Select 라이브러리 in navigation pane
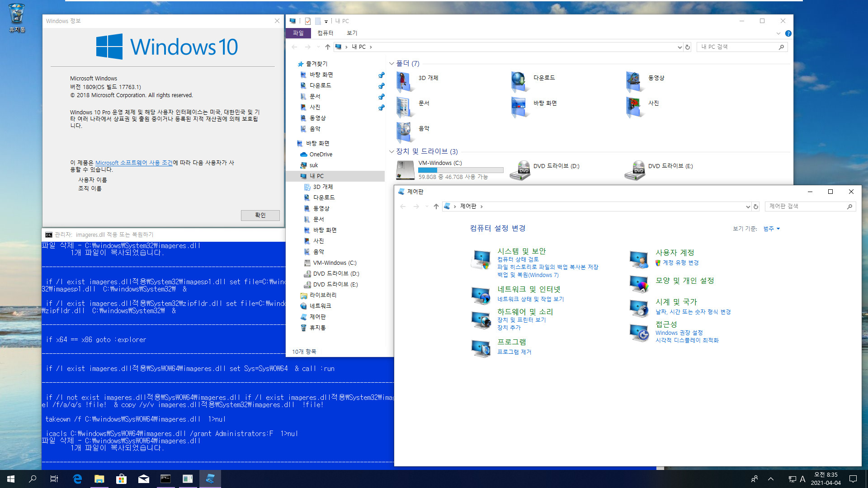 (323, 295)
